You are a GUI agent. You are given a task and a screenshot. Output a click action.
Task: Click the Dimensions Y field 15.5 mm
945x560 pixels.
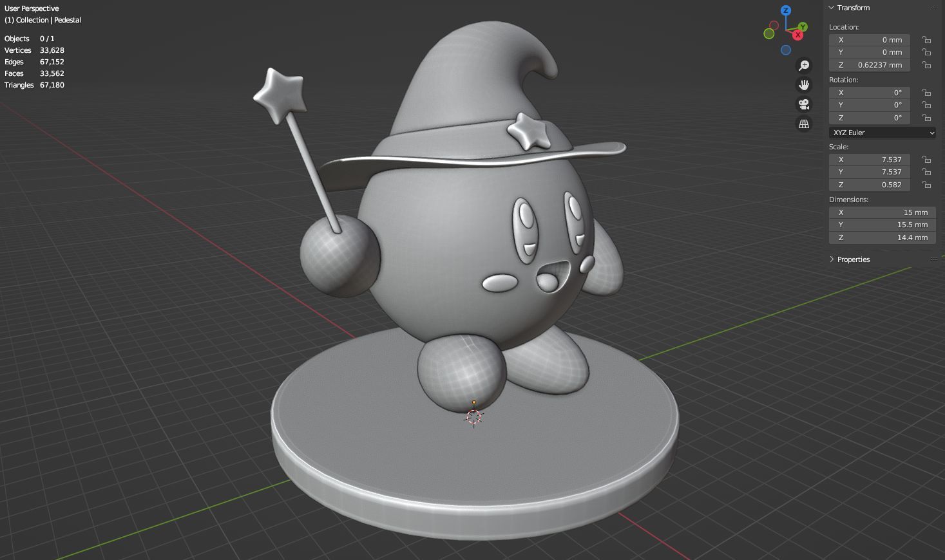[883, 225]
